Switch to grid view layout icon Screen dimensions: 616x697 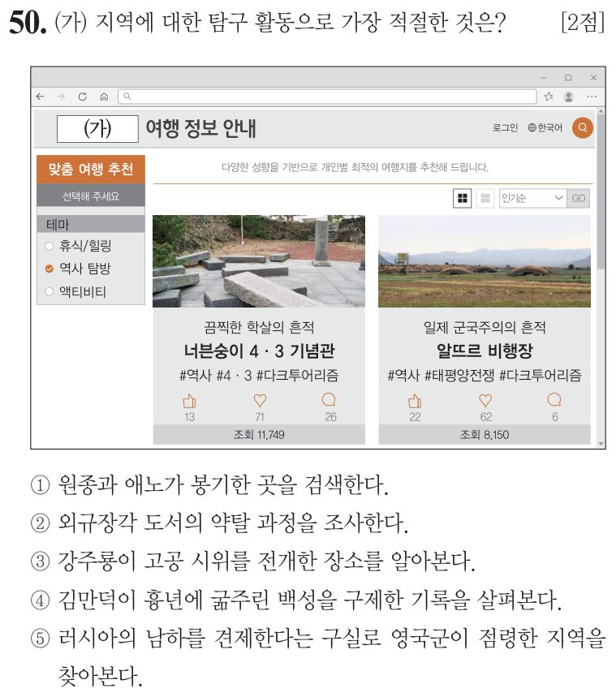point(462,198)
